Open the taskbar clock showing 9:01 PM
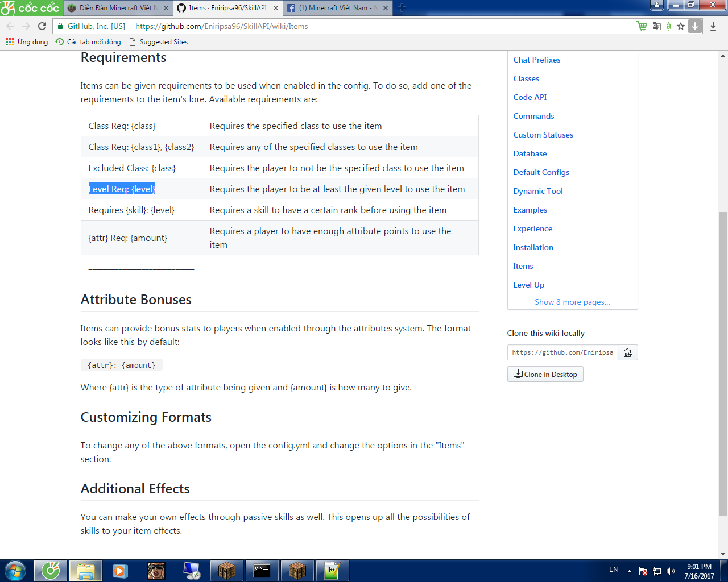This screenshot has height=582, width=728. 699,571
